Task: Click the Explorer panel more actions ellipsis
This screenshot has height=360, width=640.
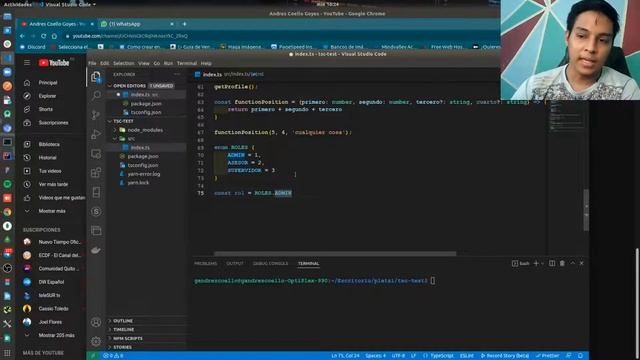Action: point(177,74)
